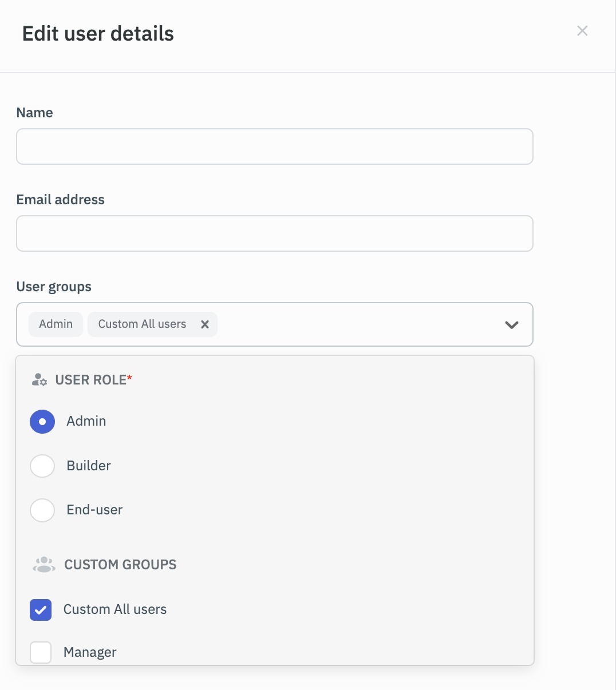
Task: Check the Manager checkbox
Action: point(41,652)
